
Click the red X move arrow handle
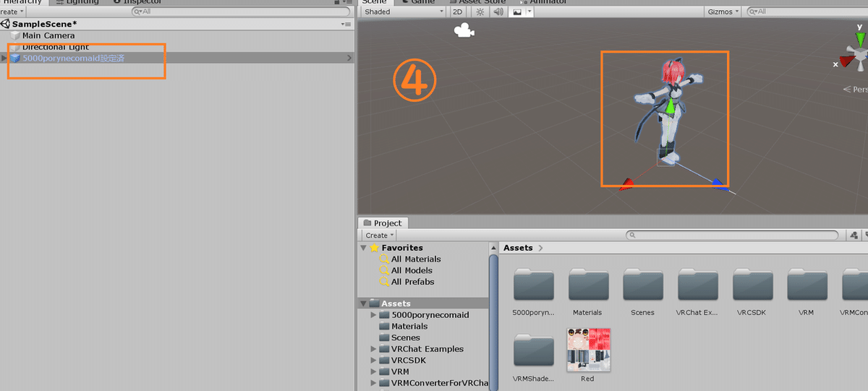pyautogui.click(x=626, y=184)
